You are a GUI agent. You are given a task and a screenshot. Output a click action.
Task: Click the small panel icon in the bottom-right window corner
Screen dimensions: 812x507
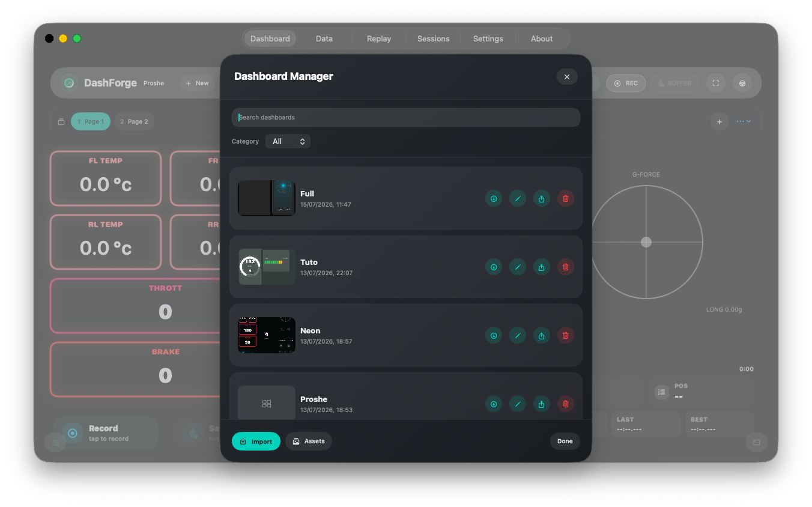757,442
